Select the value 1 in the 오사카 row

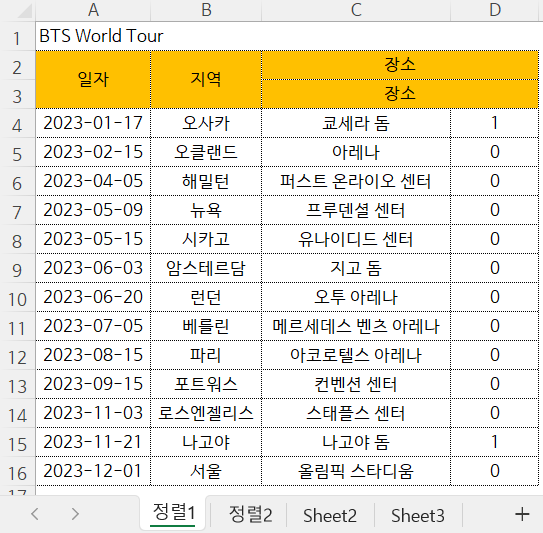click(495, 123)
